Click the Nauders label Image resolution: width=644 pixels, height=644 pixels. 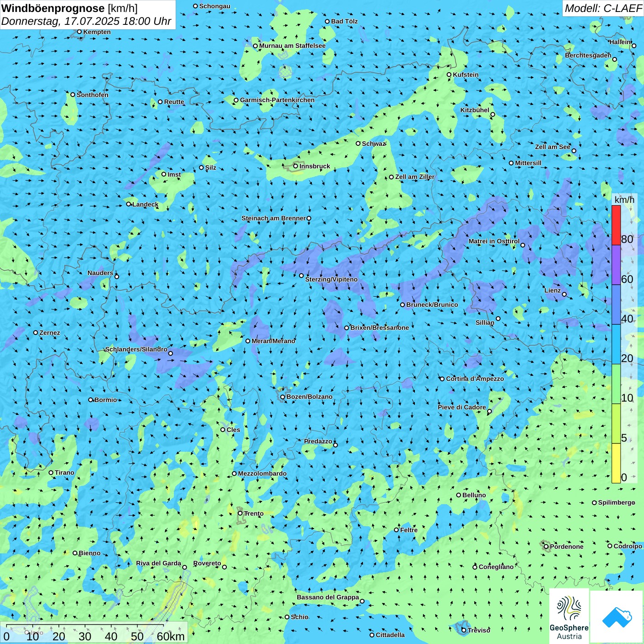click(x=100, y=273)
